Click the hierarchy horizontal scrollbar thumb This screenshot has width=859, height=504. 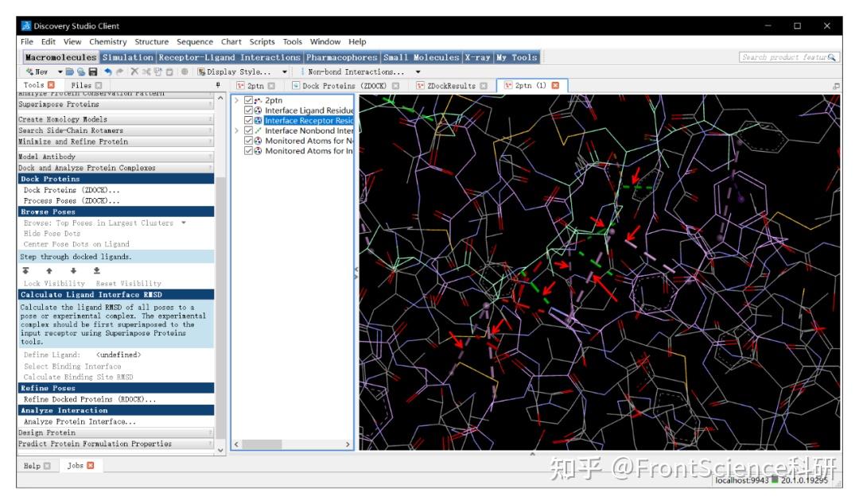262,444
